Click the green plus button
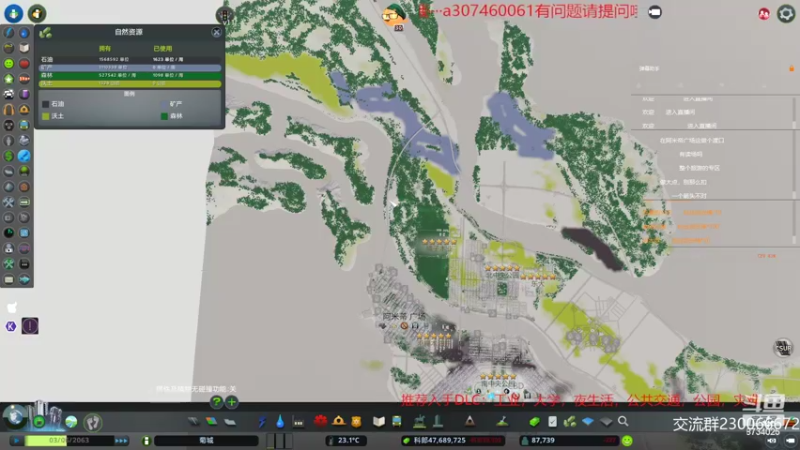 [x=232, y=402]
